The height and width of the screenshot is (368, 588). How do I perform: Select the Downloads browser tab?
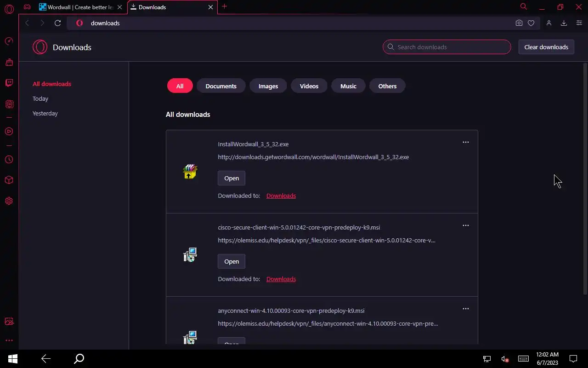pos(172,7)
